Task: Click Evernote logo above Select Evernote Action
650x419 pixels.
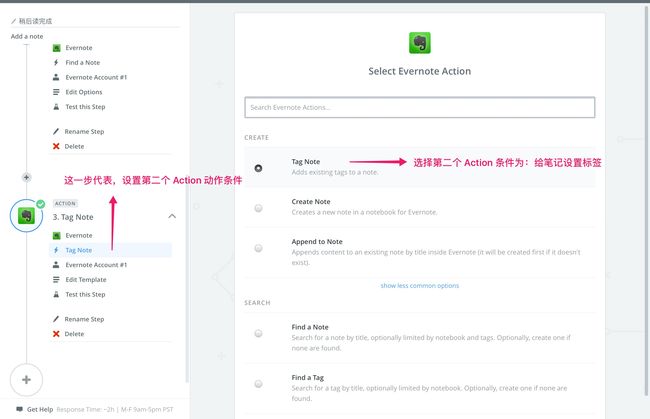Action: pyautogui.click(x=420, y=43)
